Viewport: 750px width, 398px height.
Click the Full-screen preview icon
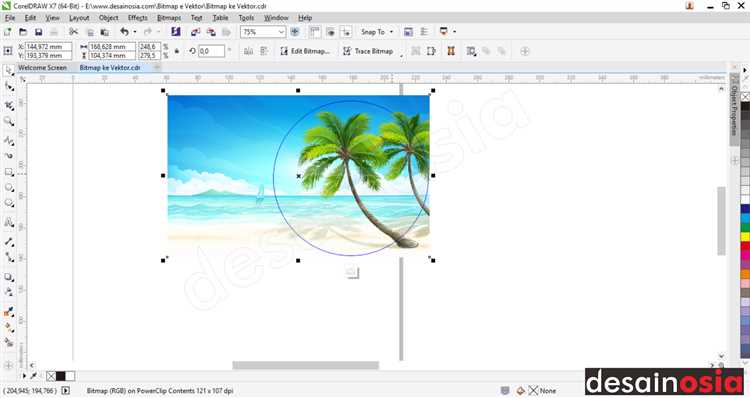[295, 32]
